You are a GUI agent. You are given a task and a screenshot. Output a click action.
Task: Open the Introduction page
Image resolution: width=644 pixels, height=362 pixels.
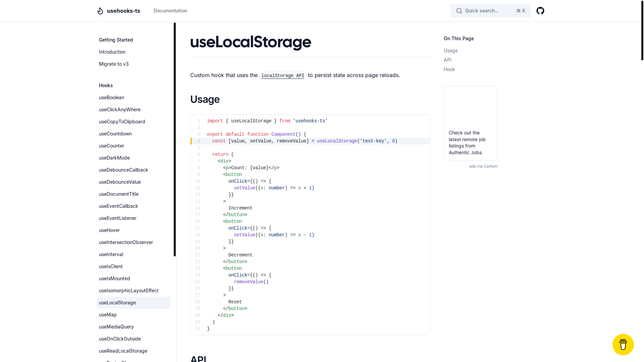coord(133,52)
